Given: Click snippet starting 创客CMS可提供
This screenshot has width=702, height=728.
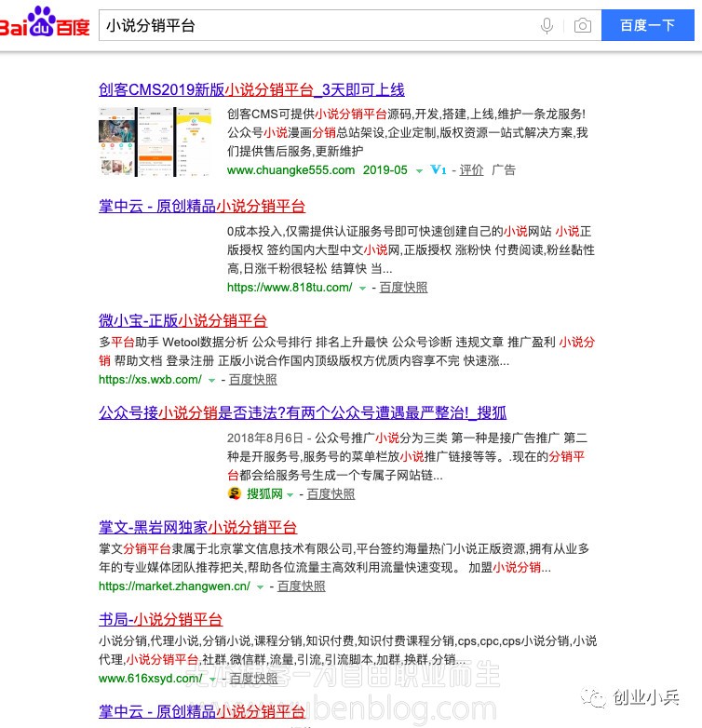Looking at the screenshot, I should point(408,132).
